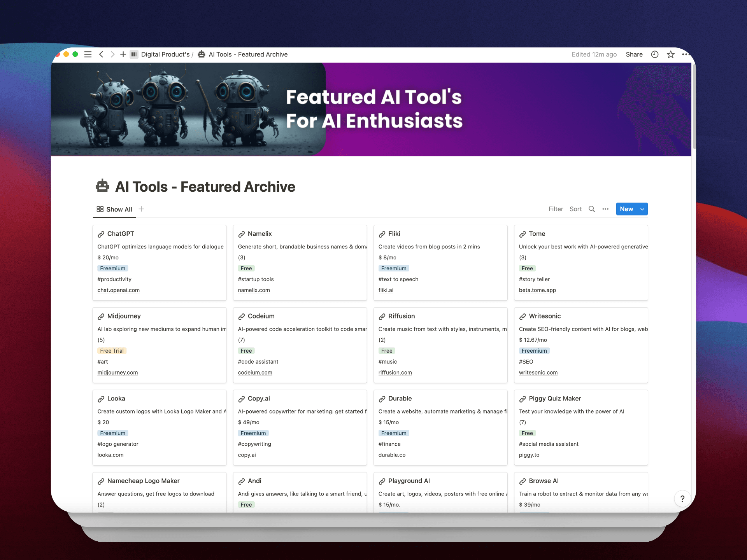This screenshot has width=747, height=560.
Task: Favorite this page with the star
Action: point(670,54)
